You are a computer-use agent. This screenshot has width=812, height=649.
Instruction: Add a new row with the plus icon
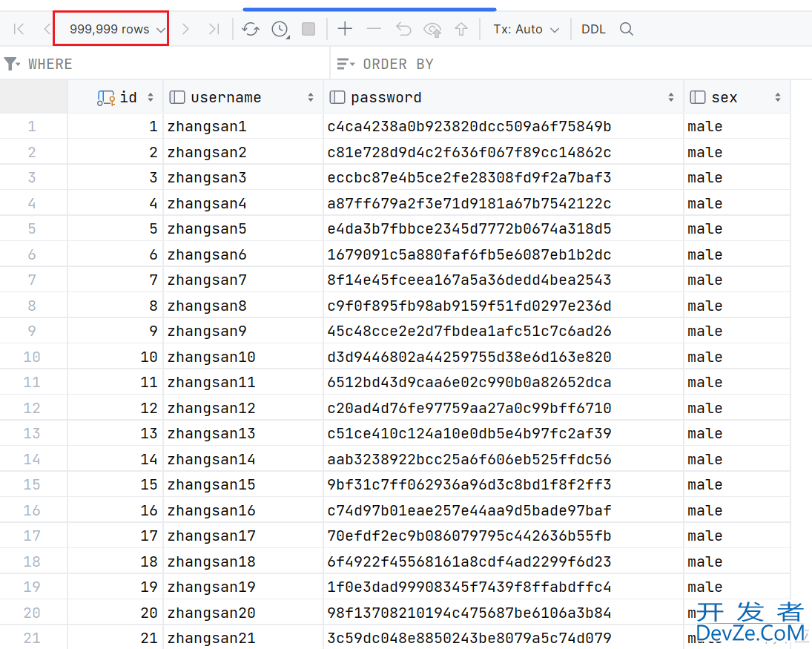[x=345, y=29]
